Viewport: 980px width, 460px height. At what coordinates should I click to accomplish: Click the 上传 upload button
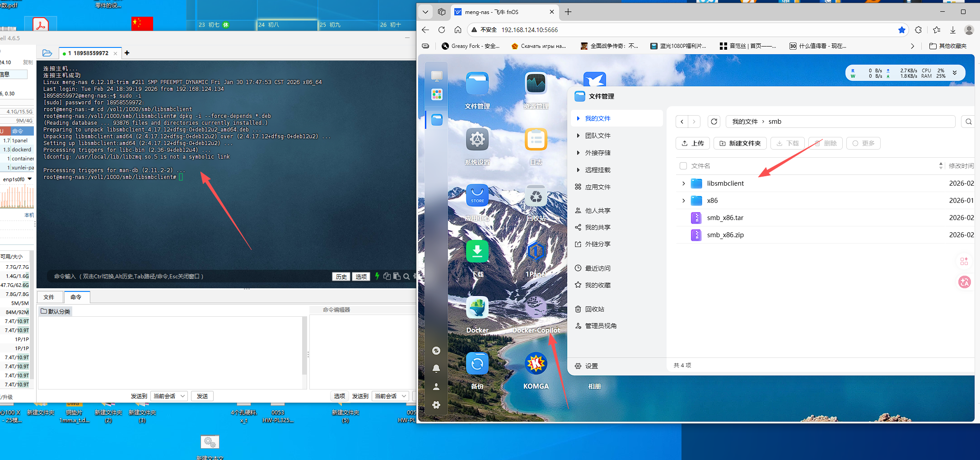[x=693, y=143]
